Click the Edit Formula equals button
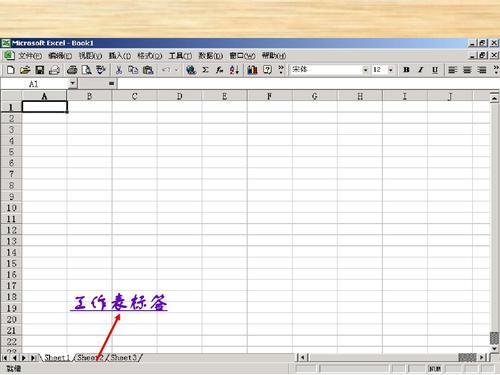Screen dimensions: 500x375 (x=112, y=84)
